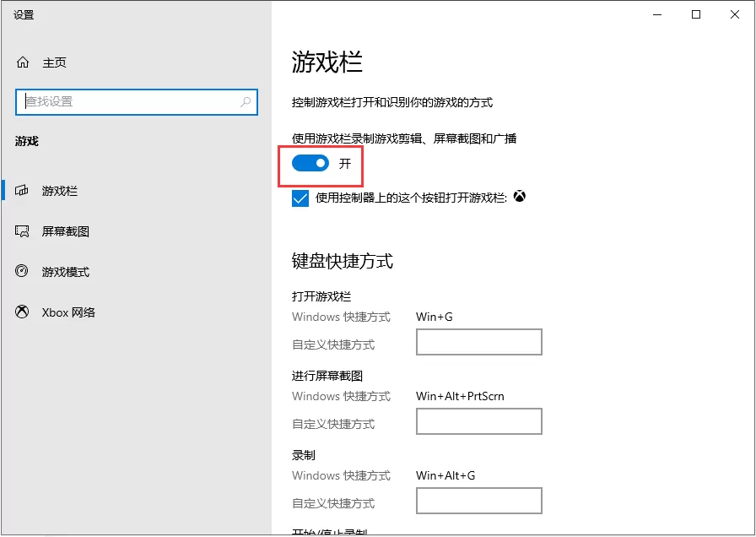Open the Xbox 网络 settings page
756x537 pixels.
(66, 312)
